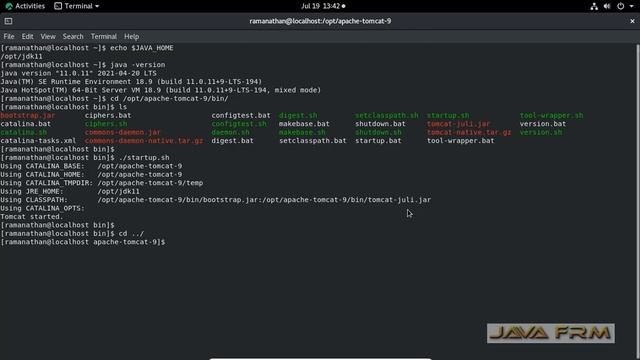Click the configtest.bat file name
This screenshot has width=640, height=360.
[241, 116]
